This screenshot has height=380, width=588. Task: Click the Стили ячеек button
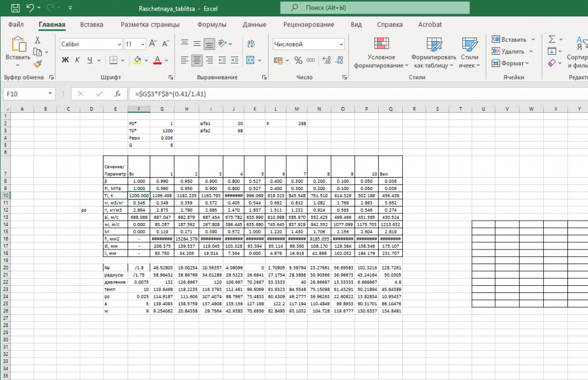click(x=469, y=53)
